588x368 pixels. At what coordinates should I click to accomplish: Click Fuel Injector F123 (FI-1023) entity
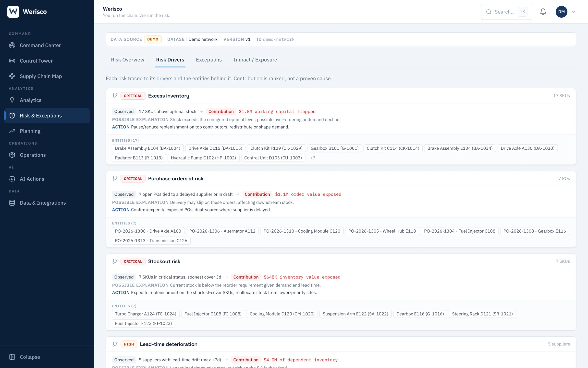click(x=143, y=323)
